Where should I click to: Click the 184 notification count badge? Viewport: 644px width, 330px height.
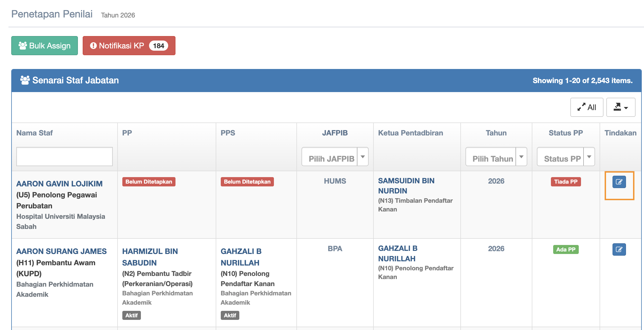pyautogui.click(x=159, y=46)
